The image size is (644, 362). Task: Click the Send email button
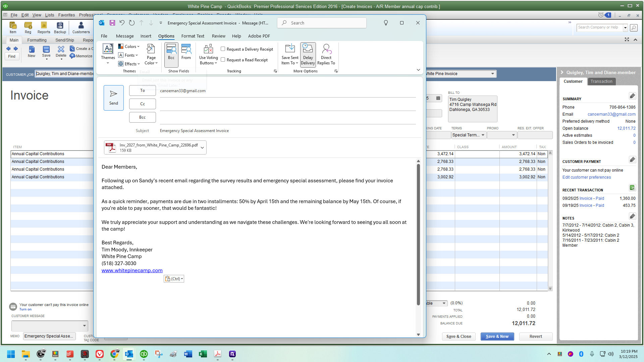coord(113,98)
